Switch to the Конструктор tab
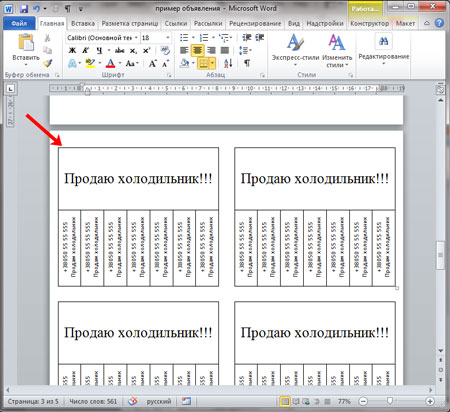Image resolution: width=450 pixels, height=412 pixels. click(x=370, y=23)
